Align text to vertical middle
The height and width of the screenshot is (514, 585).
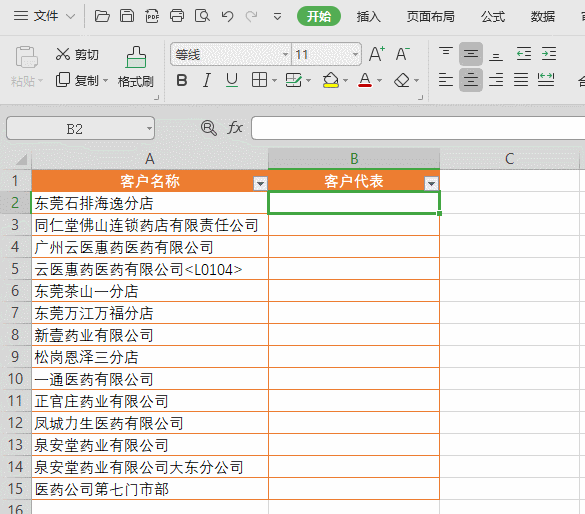click(471, 54)
